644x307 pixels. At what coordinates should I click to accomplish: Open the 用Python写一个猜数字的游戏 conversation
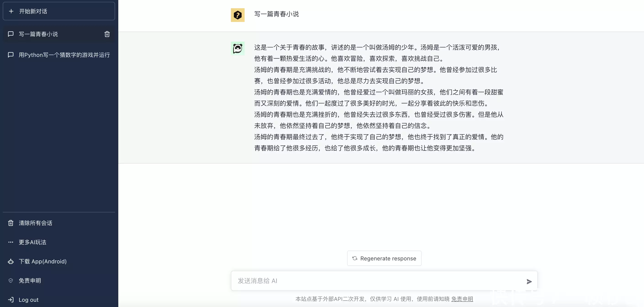[x=64, y=55]
